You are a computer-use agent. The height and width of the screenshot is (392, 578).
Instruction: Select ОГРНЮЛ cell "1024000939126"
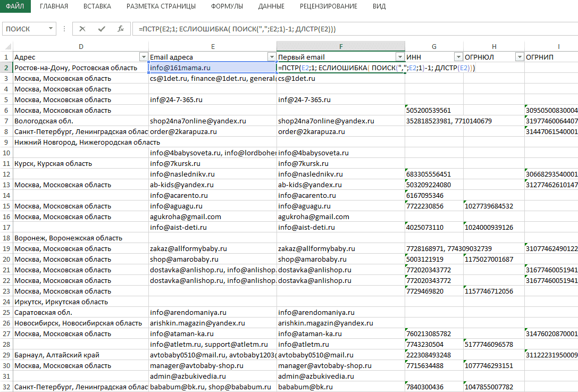494,228
